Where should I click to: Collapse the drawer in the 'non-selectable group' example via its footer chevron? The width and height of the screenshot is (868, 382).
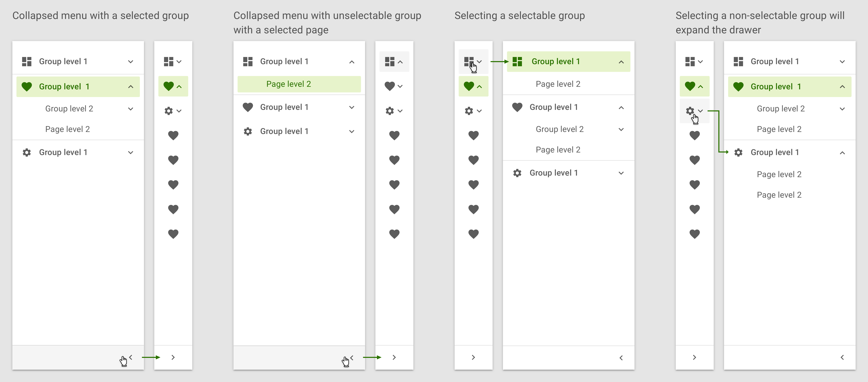pyautogui.click(x=842, y=357)
